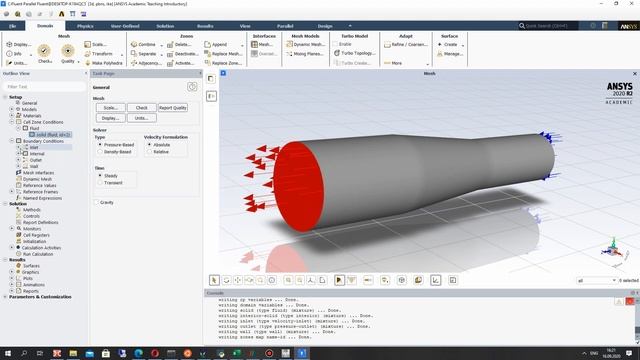Expand the Monitors tree node
The height and width of the screenshot is (360, 640).
click(12, 229)
